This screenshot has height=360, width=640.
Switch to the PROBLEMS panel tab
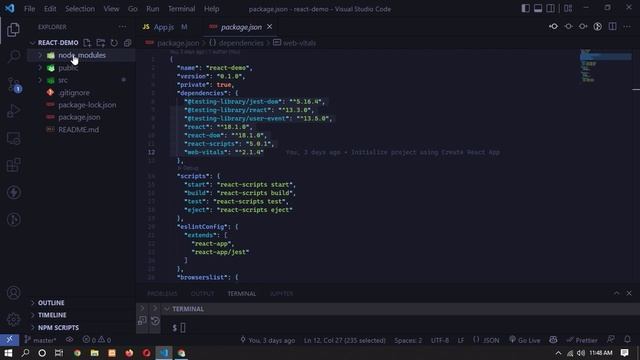162,294
